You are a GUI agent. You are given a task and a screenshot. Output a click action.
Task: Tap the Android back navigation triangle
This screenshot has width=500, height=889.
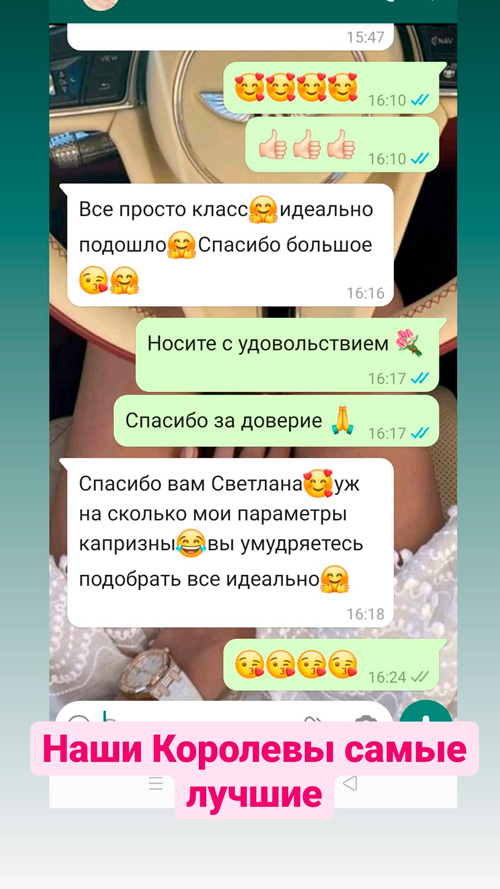350,784
